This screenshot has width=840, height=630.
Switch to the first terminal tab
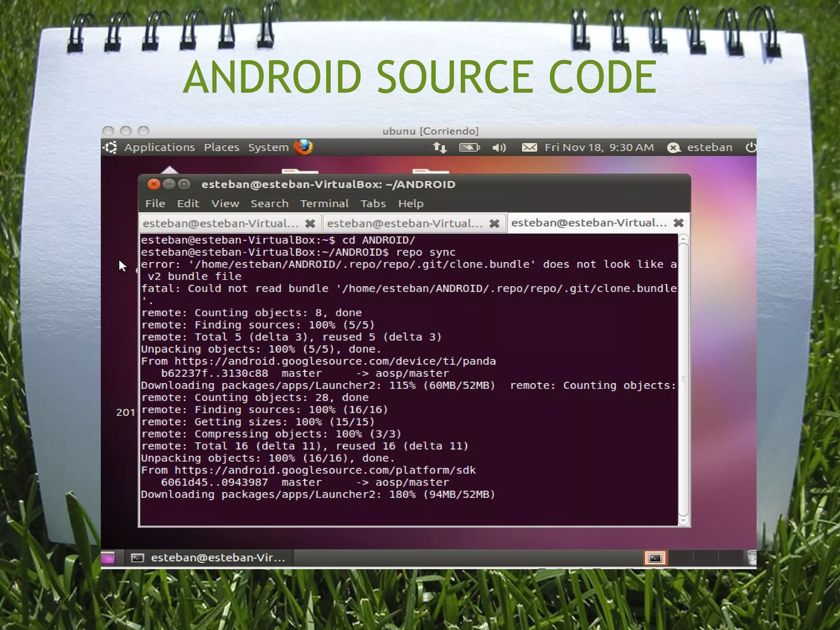tap(220, 224)
